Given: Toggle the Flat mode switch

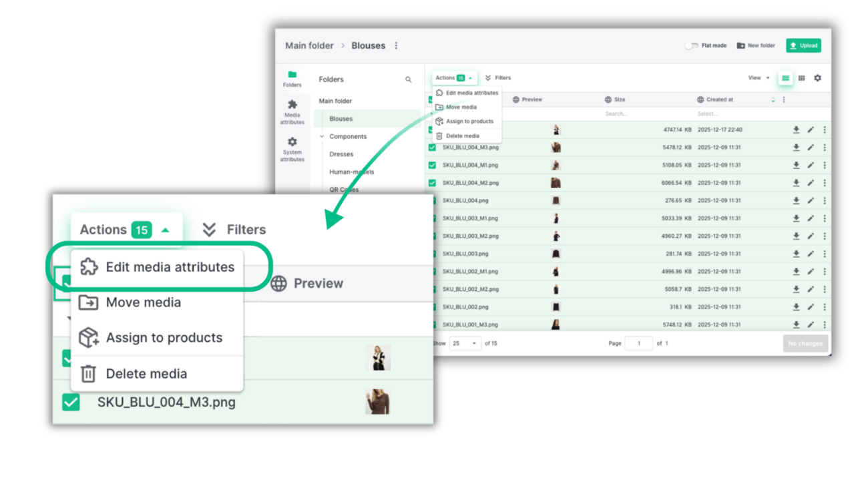Looking at the screenshot, I should click(x=691, y=45).
